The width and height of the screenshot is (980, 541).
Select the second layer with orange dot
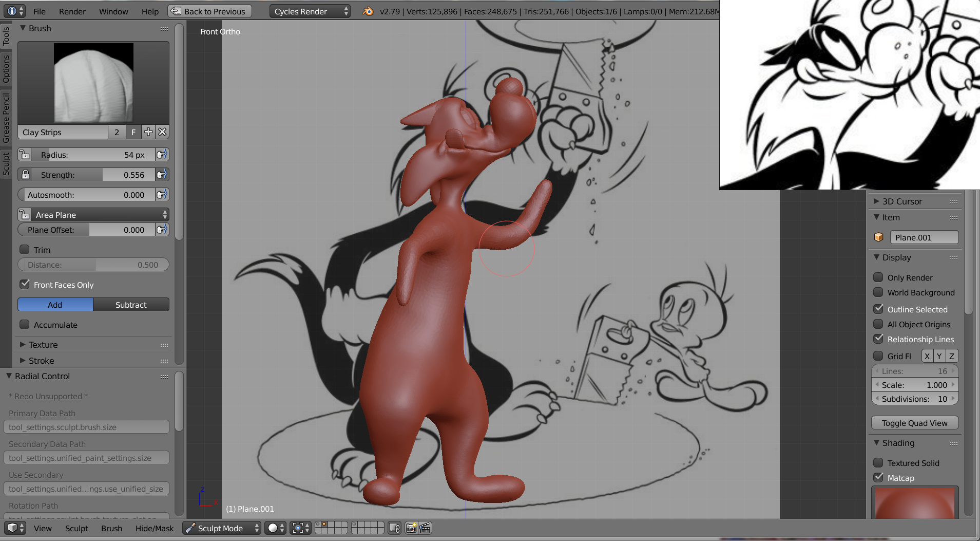pos(324,525)
